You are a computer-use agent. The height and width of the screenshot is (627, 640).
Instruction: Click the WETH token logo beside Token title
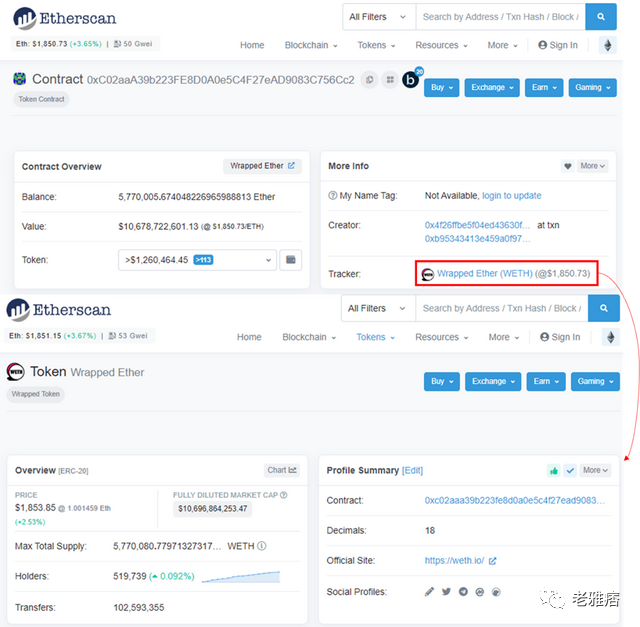click(16, 371)
